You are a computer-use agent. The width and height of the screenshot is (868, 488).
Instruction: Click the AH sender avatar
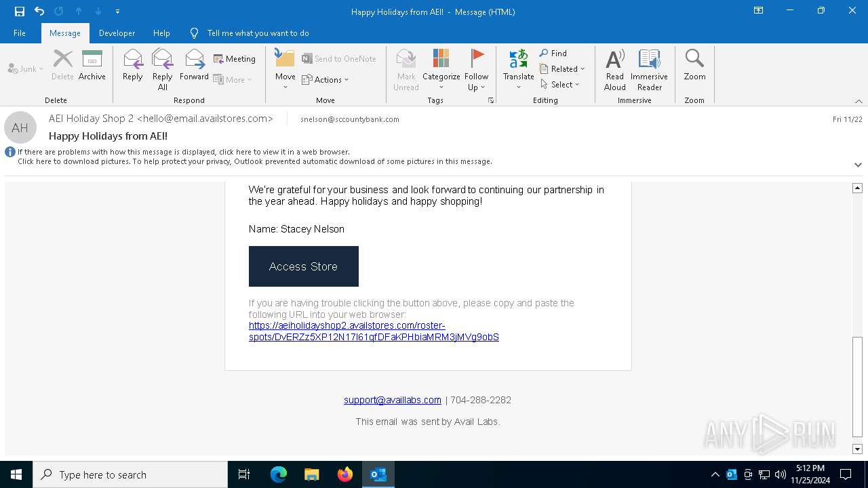(x=20, y=127)
